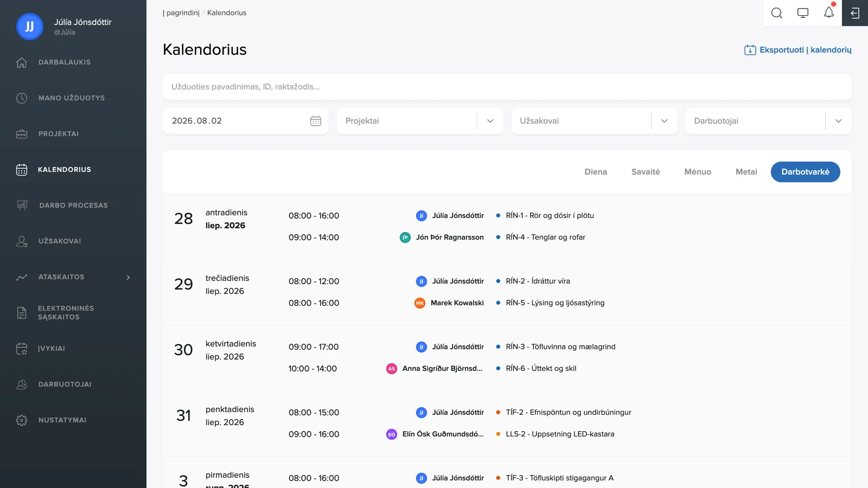Image resolution: width=868 pixels, height=488 pixels.
Task: Click the logout icon in top corner
Action: pos(855,13)
